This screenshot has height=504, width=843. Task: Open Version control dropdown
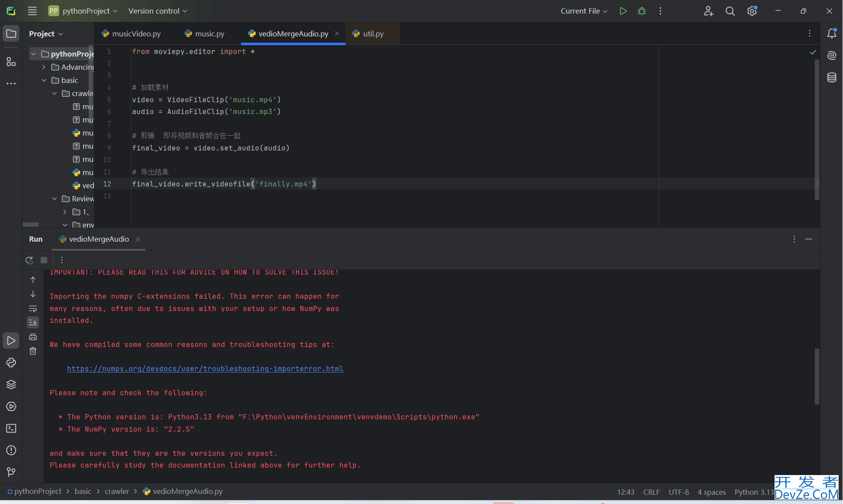[158, 11]
